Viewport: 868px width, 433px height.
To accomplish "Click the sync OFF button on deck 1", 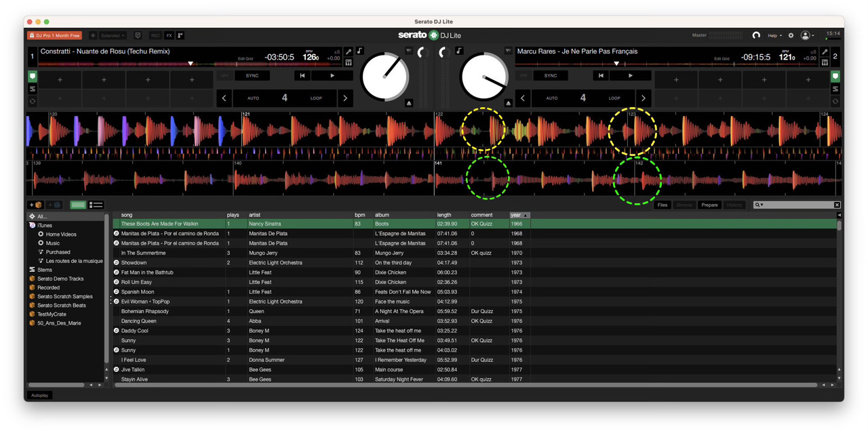I will tap(224, 76).
